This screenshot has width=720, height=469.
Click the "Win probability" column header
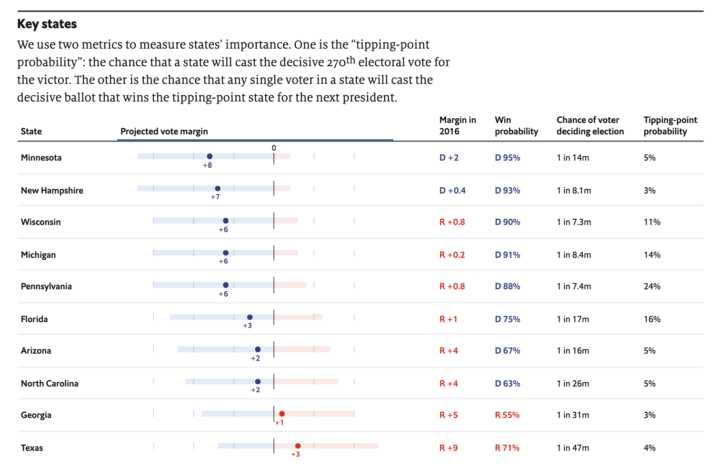[x=512, y=126]
